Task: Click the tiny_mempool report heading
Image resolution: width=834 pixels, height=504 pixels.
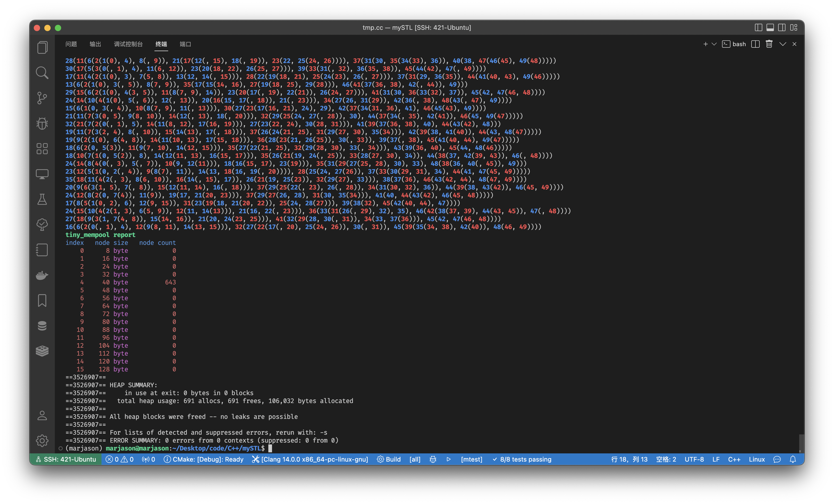Action: (x=100, y=235)
